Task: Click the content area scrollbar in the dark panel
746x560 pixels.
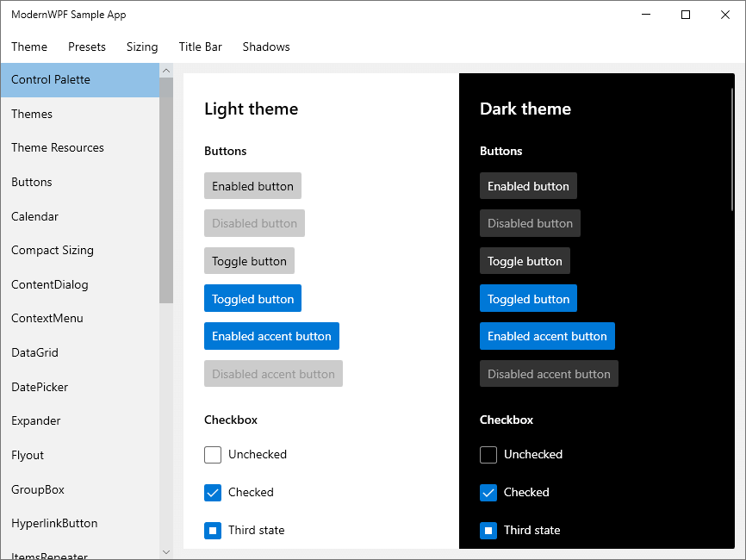Action: click(732, 149)
